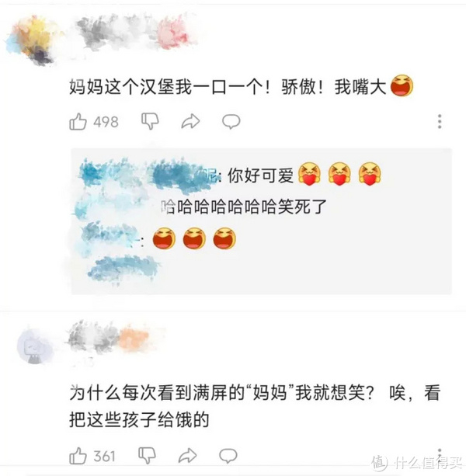Select the 妈妈这个汉堡我一口一个 comment text
The height and width of the screenshot is (476, 466).
click(x=241, y=86)
